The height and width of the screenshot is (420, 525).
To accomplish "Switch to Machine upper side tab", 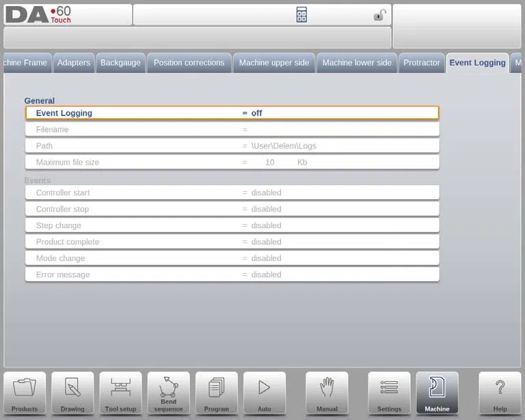I will coord(274,63).
